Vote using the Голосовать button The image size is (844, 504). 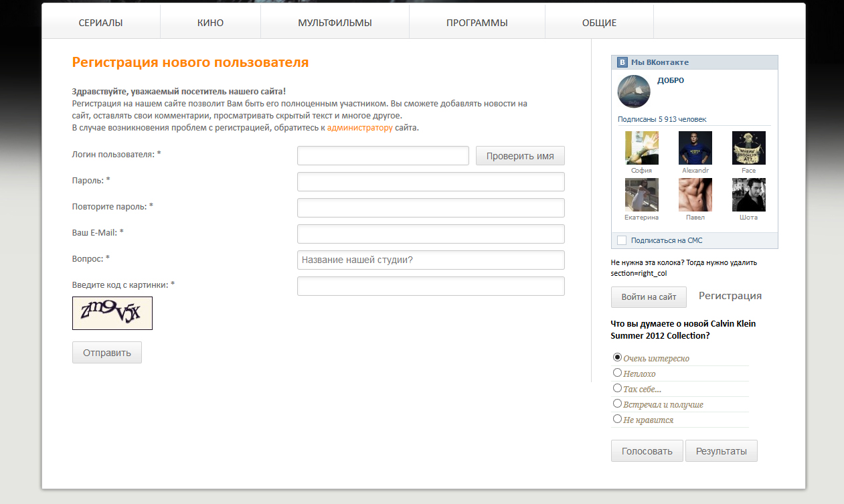(x=647, y=450)
